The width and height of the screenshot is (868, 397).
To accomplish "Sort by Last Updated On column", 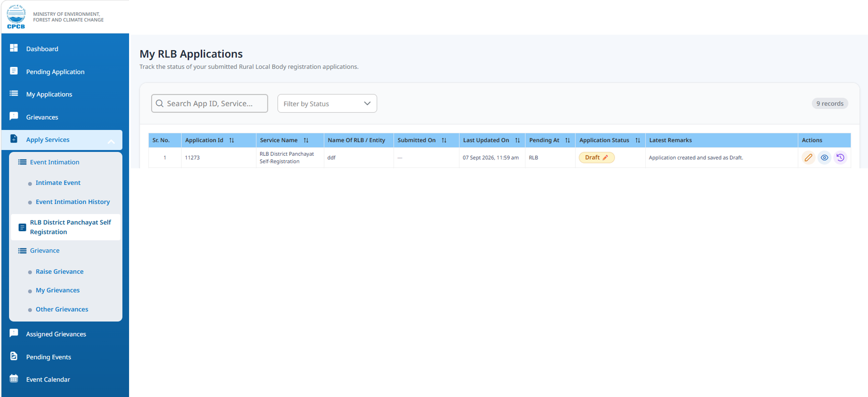I will tap(517, 140).
